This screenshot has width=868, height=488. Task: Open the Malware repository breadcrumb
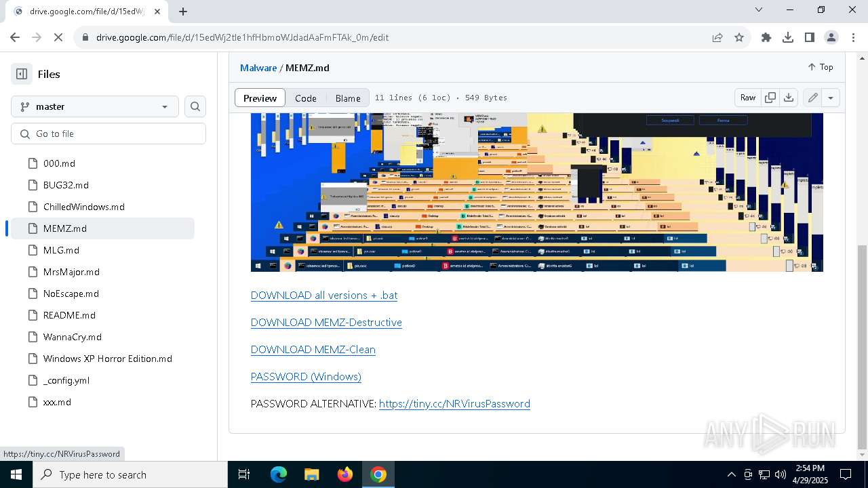click(x=258, y=68)
